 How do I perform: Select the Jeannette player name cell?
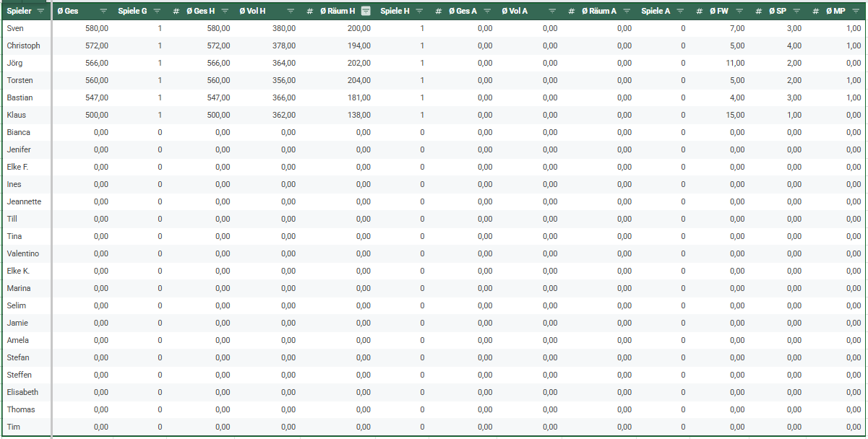click(25, 201)
